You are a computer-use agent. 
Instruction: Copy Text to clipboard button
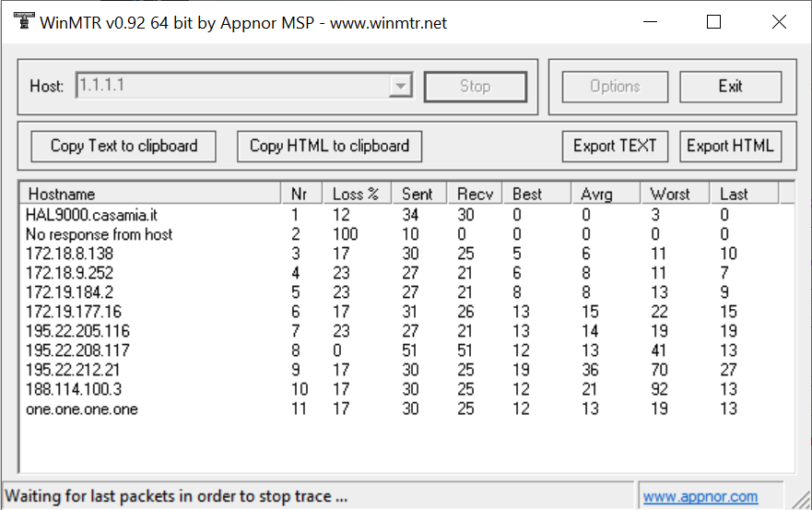(124, 146)
